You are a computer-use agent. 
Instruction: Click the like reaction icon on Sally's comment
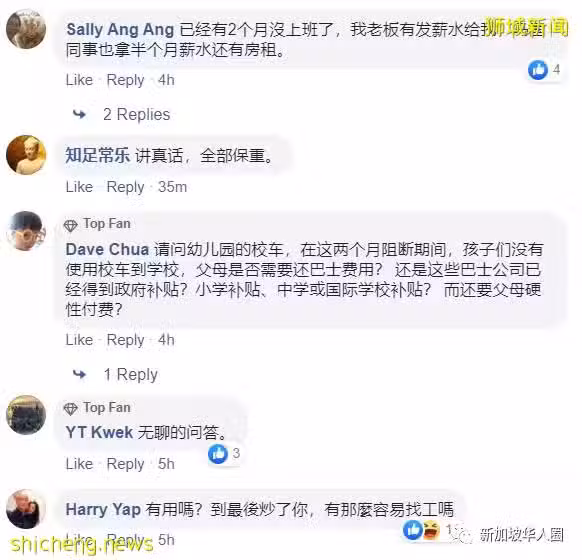538,69
